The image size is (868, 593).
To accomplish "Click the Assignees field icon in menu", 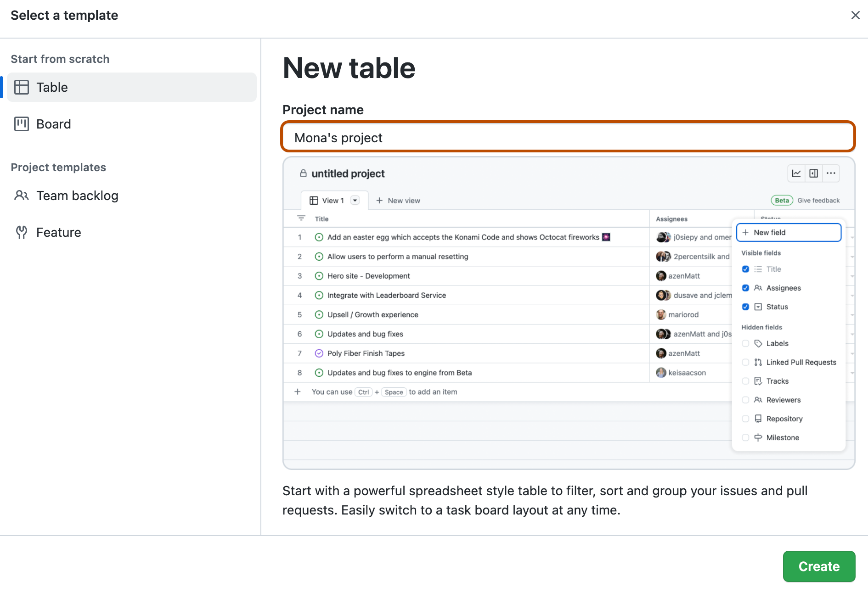I will [x=758, y=288].
